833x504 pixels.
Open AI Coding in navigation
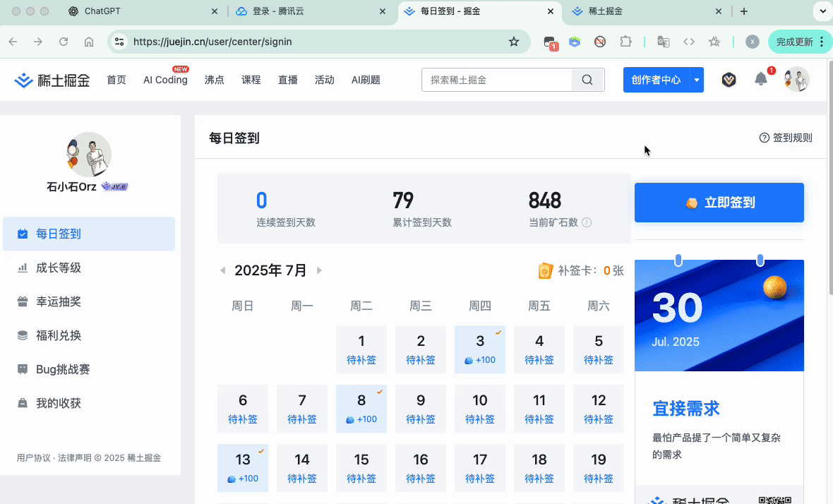point(165,80)
